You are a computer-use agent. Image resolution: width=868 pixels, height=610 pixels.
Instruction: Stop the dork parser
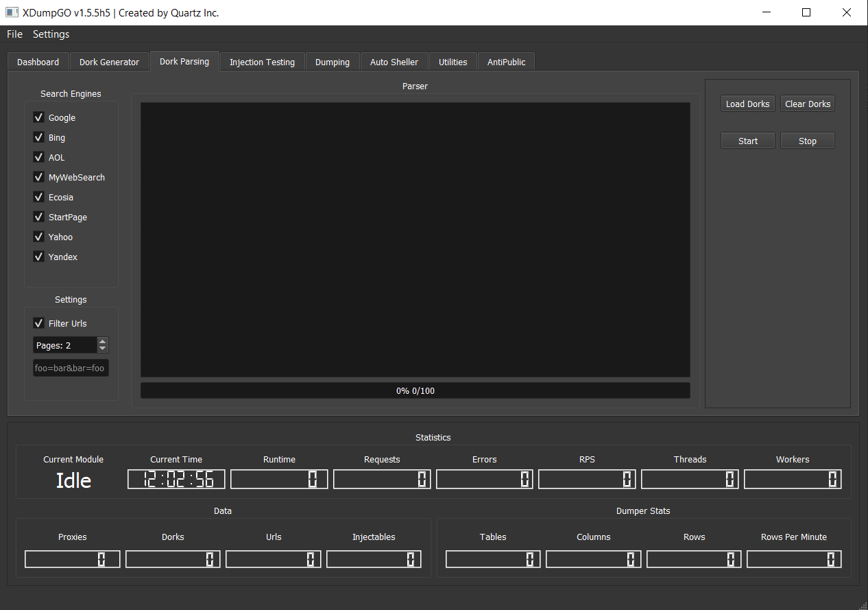(x=808, y=141)
